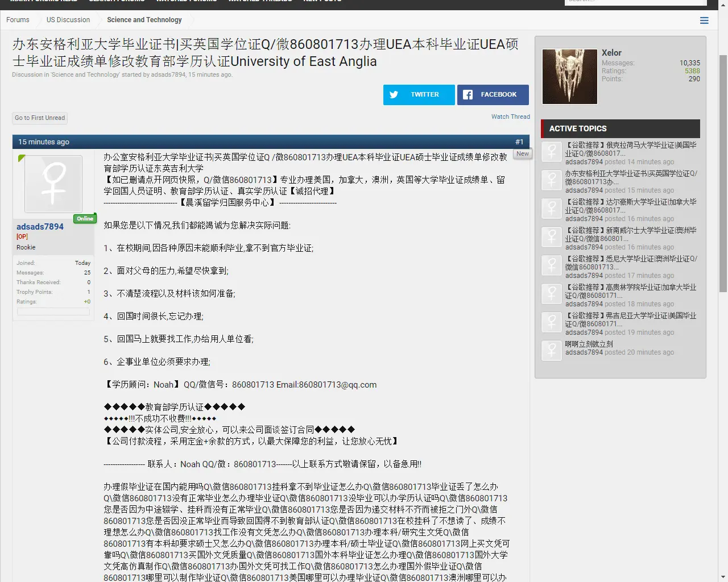Click the search input field at top

[635, 2]
